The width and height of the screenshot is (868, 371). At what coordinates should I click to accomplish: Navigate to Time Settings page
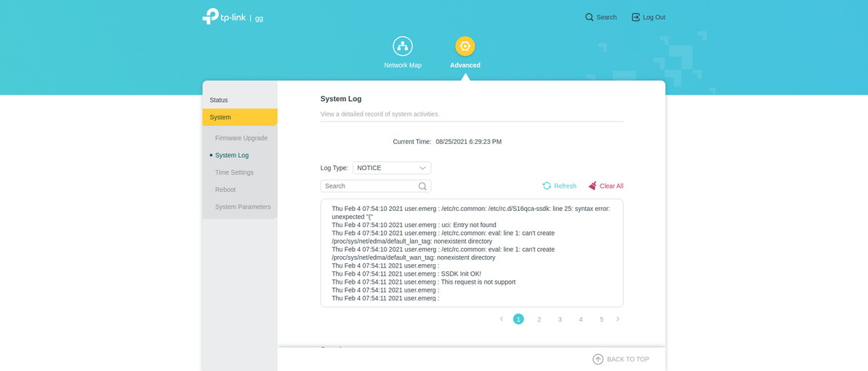point(234,172)
